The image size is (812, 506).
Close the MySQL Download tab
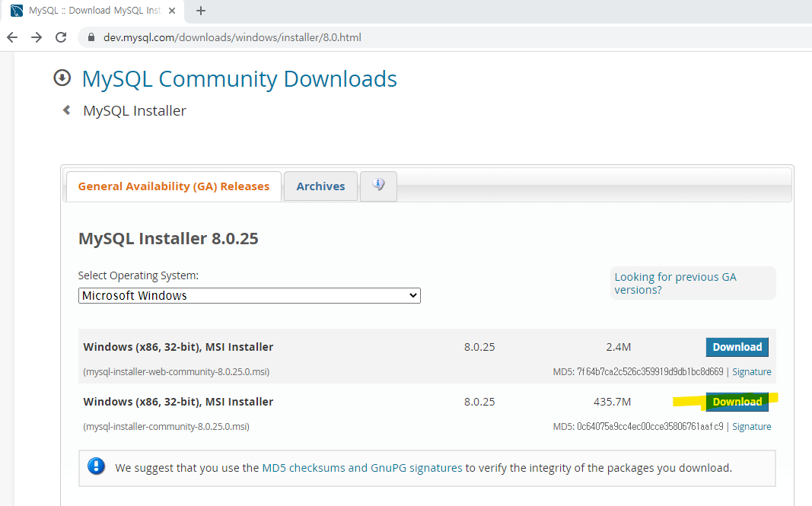tap(172, 11)
